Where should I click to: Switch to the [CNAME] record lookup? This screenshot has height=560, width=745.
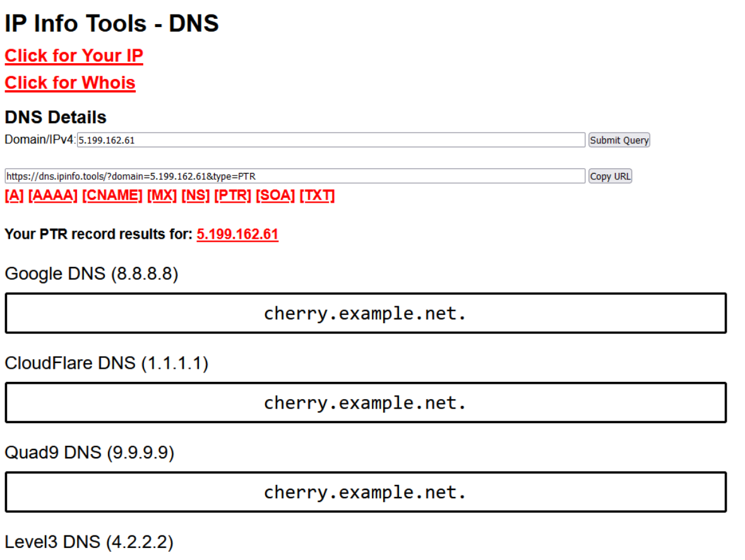coord(112,196)
